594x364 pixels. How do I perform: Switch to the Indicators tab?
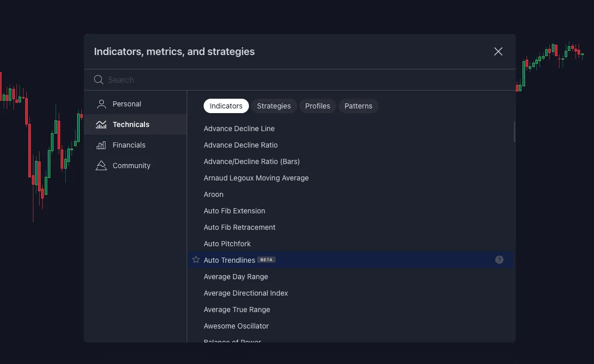pyautogui.click(x=226, y=106)
